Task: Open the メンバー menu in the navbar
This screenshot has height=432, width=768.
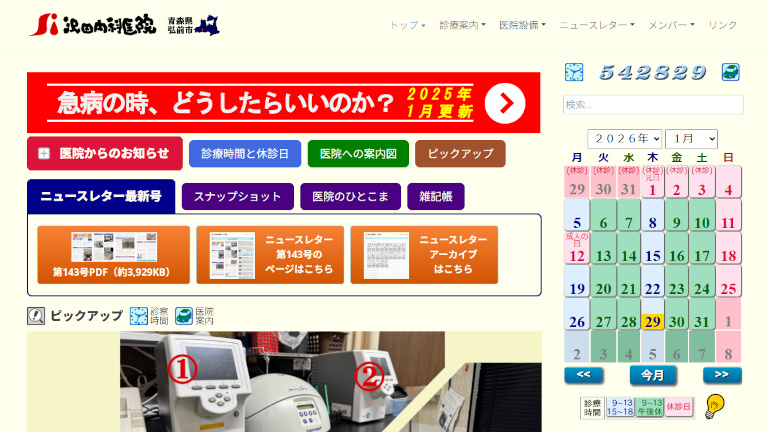Action: click(671, 25)
